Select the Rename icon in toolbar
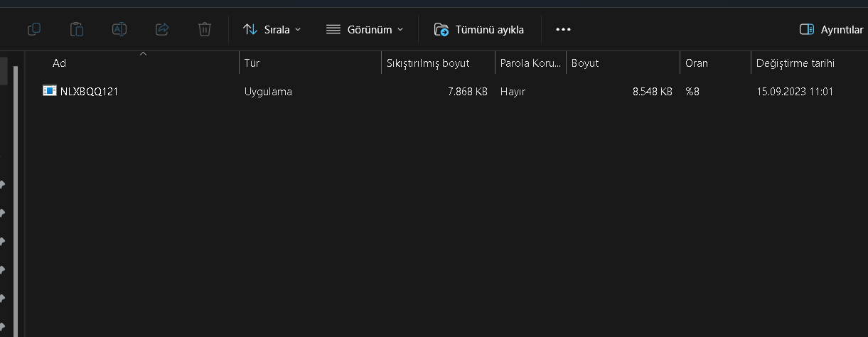 pyautogui.click(x=119, y=29)
